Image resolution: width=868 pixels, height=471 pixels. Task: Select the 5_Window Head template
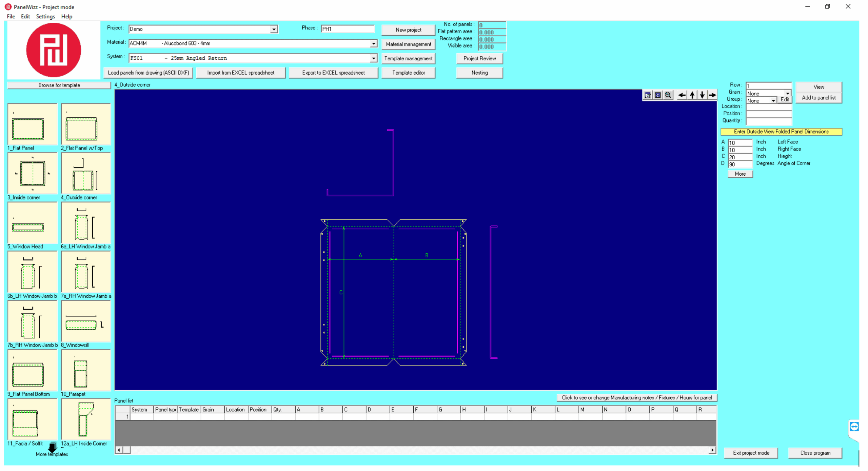click(x=33, y=223)
